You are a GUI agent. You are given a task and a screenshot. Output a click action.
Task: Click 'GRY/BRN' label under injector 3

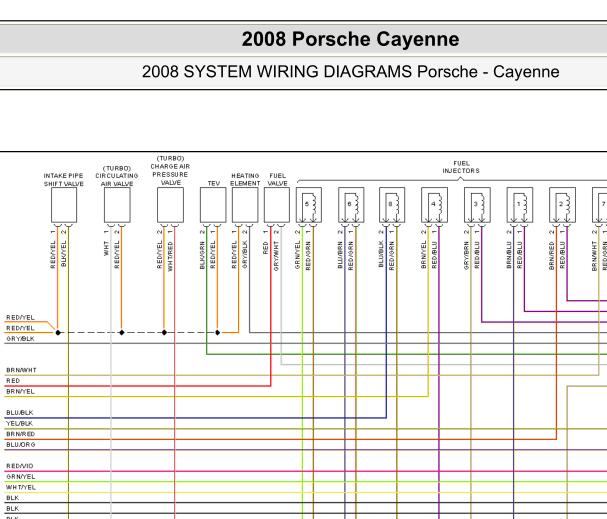466,255
